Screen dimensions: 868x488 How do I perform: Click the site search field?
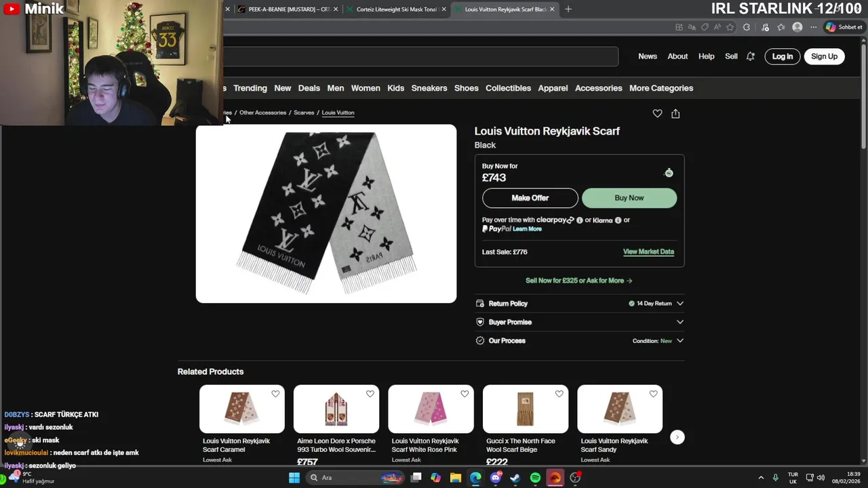coord(421,56)
